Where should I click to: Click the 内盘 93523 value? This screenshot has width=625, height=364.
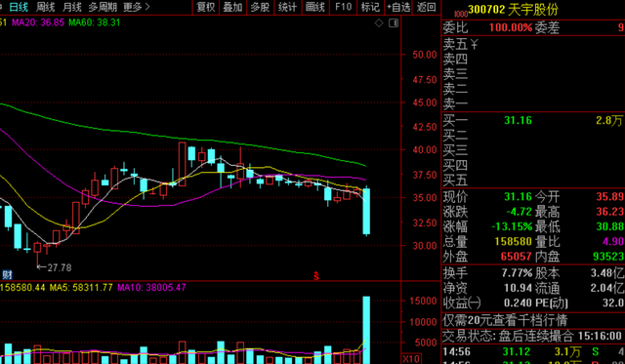pyautogui.click(x=608, y=257)
